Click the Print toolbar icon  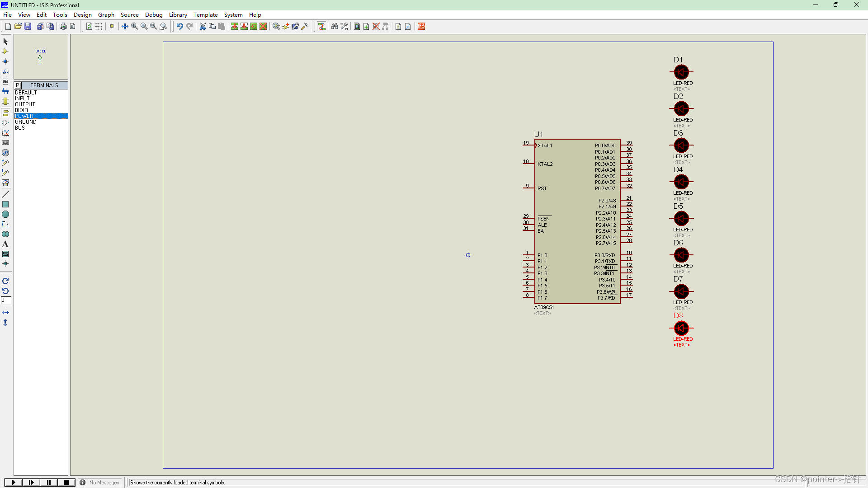63,26
